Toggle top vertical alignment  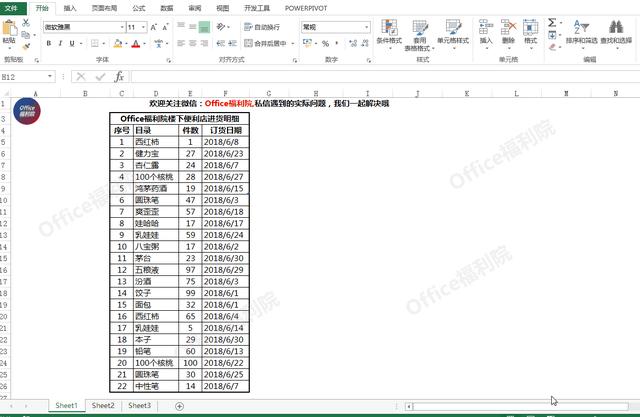pos(181,27)
